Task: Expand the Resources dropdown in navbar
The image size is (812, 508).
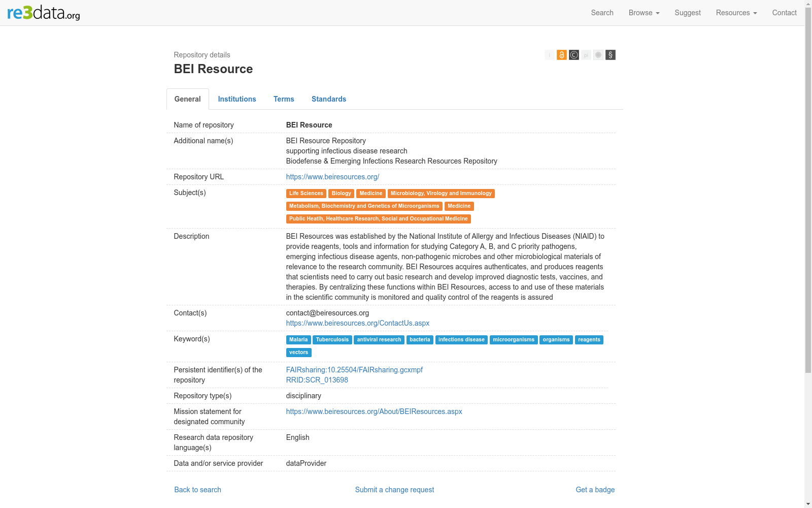Action: (x=736, y=13)
